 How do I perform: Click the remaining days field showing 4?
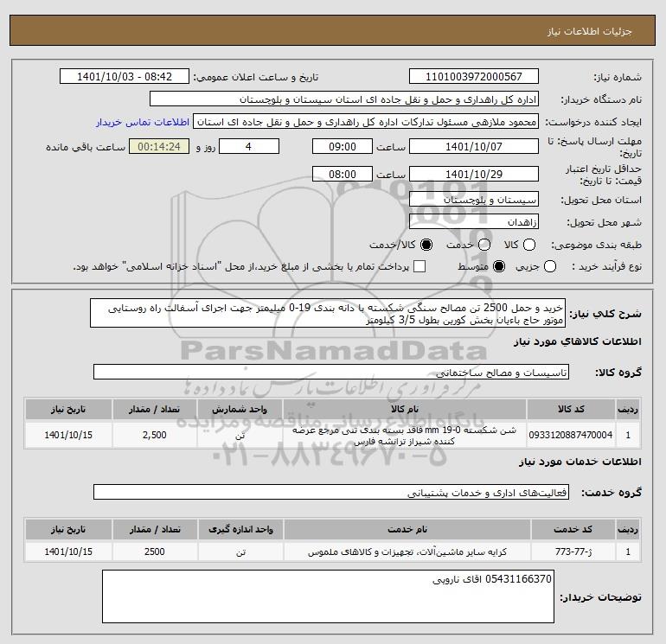point(249,146)
